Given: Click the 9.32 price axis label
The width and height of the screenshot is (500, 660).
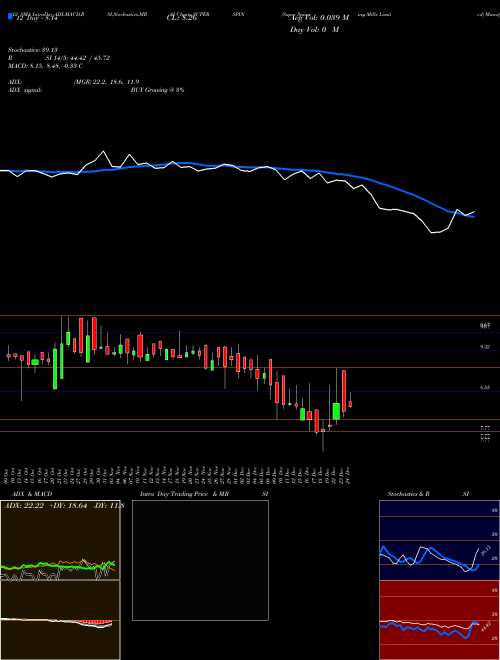Looking at the screenshot, I should [x=485, y=347].
